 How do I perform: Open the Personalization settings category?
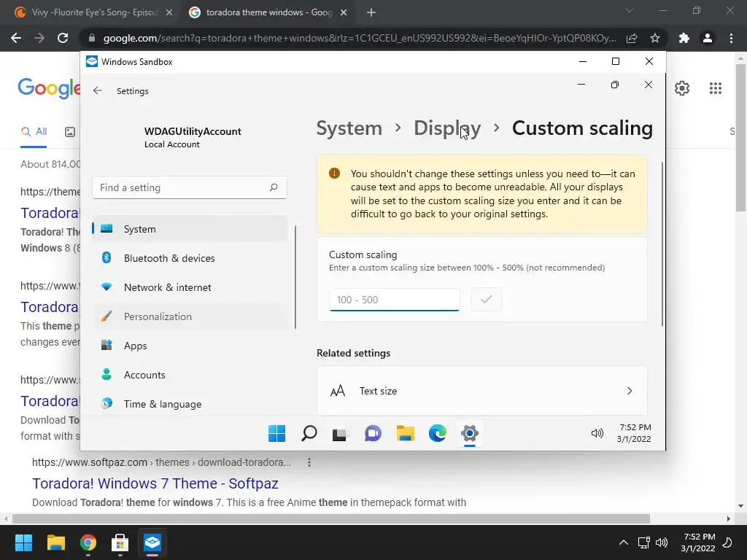pyautogui.click(x=190, y=316)
